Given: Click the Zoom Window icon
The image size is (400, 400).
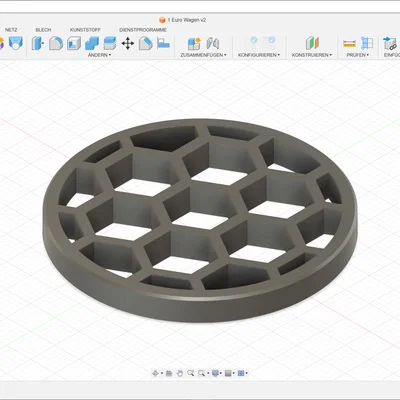Looking at the screenshot, I should point(190,373).
